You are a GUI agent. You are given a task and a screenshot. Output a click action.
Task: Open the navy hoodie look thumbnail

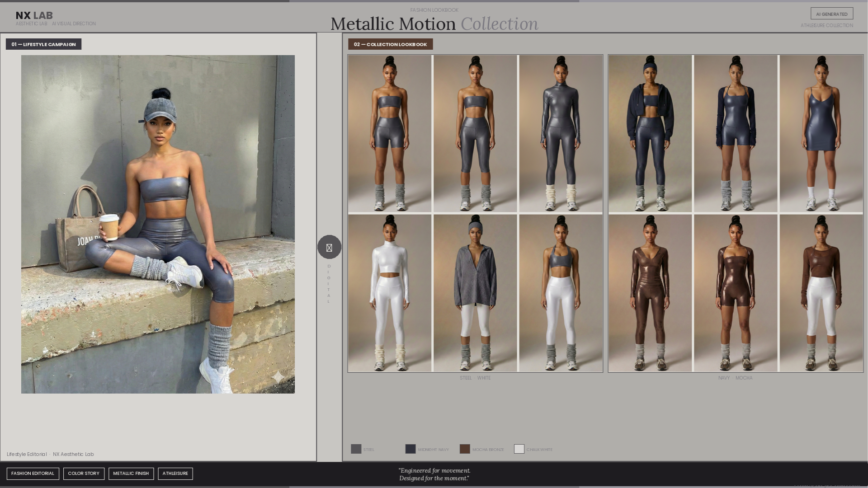pos(650,134)
